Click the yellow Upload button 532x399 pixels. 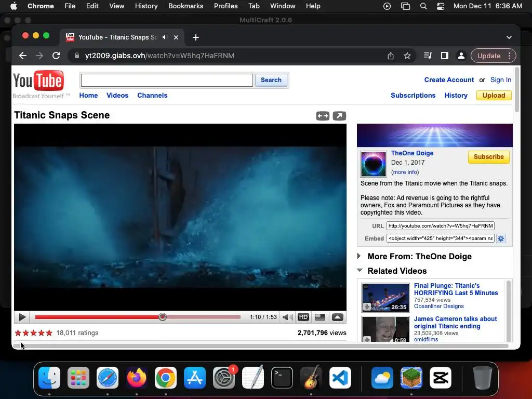pos(494,96)
